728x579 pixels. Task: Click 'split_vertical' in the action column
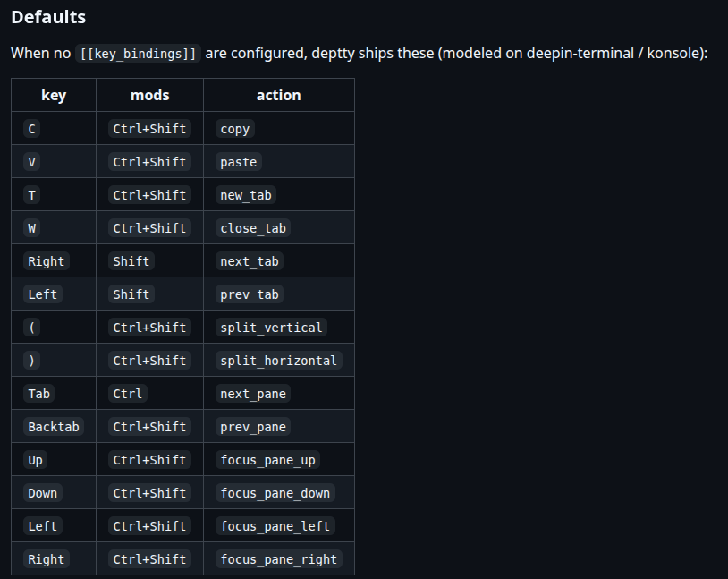(x=271, y=328)
